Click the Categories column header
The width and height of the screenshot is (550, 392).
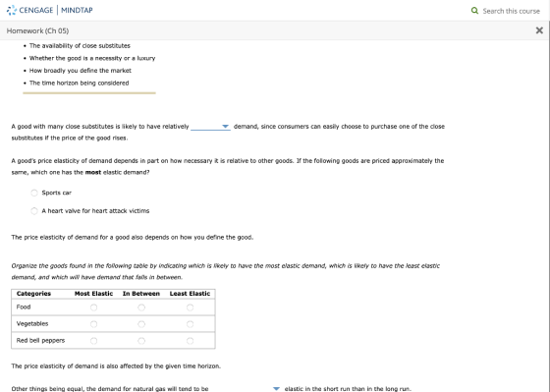click(33, 294)
